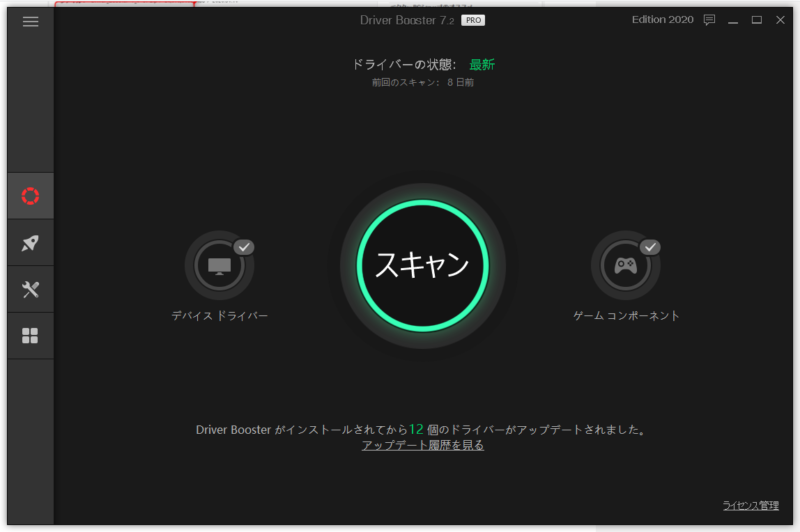Click the monitor device driver icon
800x532 pixels.
click(x=219, y=266)
